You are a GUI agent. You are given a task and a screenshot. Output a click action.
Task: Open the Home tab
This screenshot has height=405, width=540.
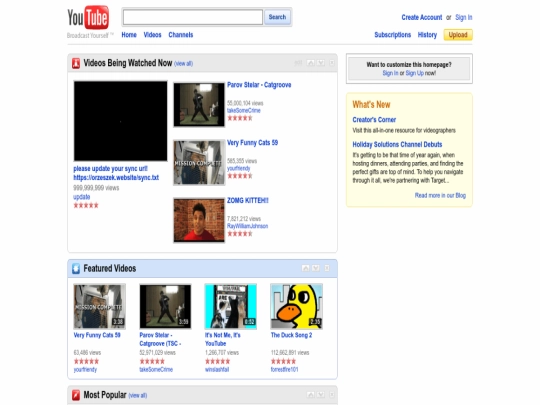129,35
